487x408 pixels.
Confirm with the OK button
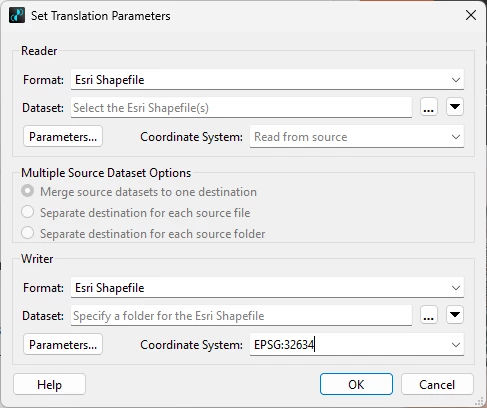point(356,384)
